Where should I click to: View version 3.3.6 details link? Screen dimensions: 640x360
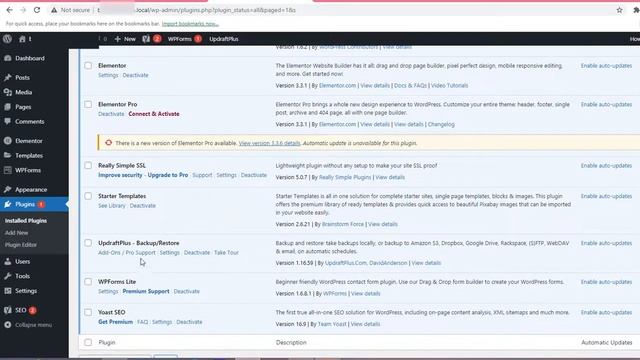coord(269,143)
